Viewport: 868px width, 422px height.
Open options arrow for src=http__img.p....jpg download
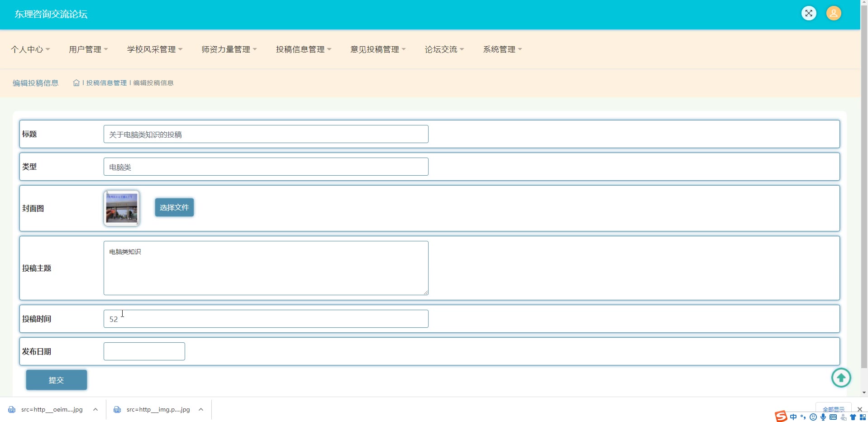pos(201,409)
